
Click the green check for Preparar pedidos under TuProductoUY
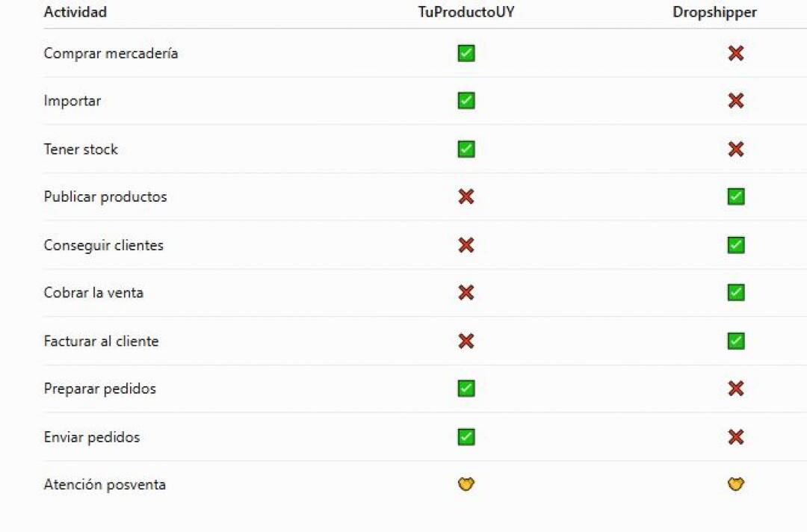466,389
